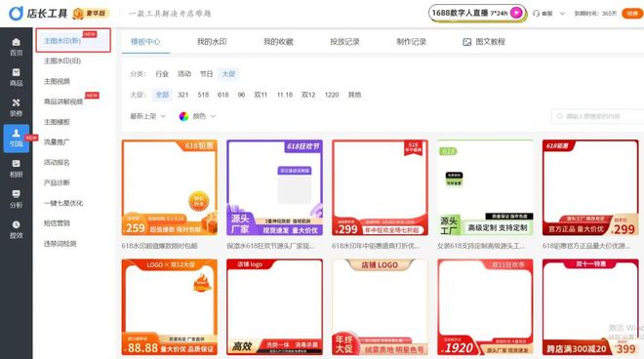
Task: Open 违禁词检测 in the submenu
Action: tap(60, 244)
